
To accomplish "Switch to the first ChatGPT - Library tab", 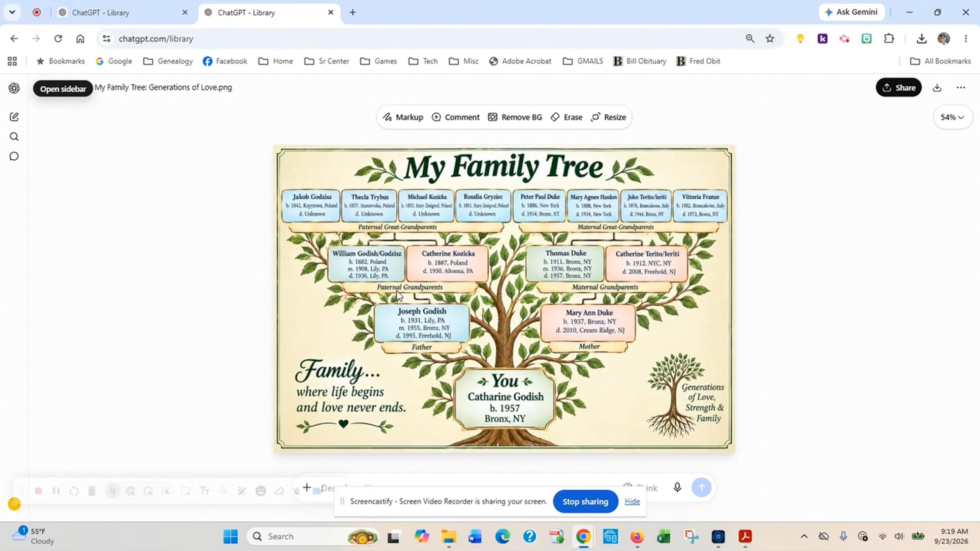I will pyautogui.click(x=122, y=13).
